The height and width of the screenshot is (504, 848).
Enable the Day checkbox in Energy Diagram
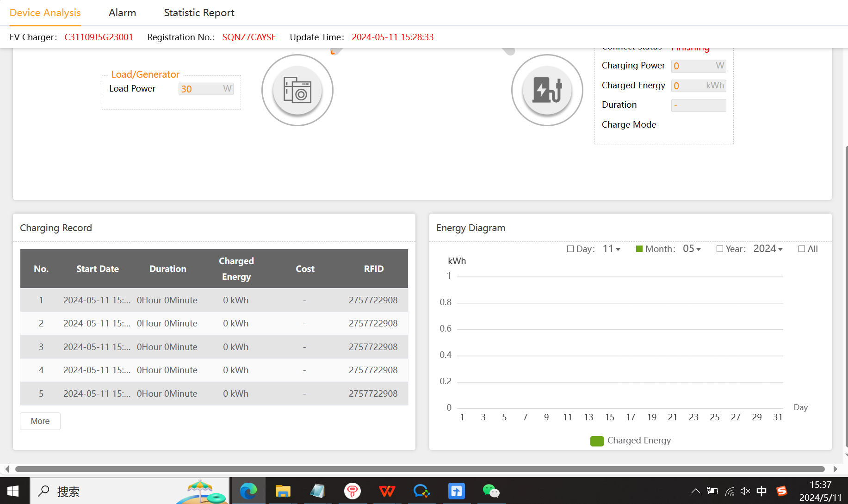point(570,249)
